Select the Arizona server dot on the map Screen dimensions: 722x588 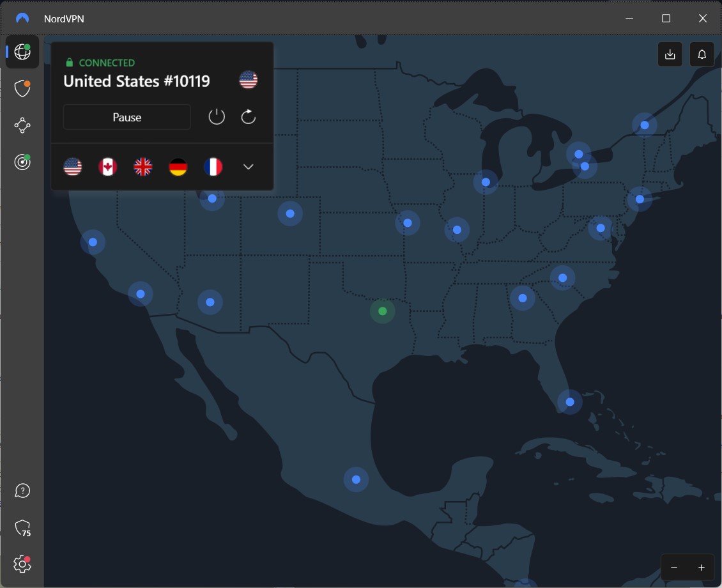(210, 302)
